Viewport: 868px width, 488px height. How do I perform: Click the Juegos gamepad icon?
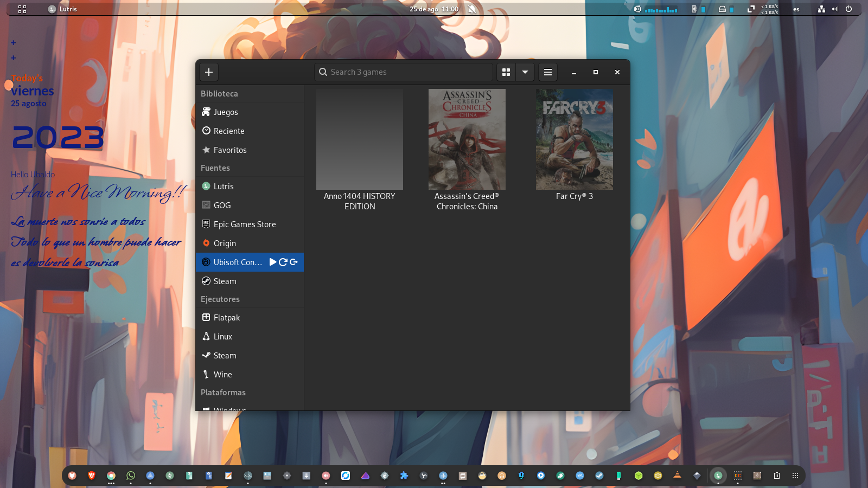(206, 112)
